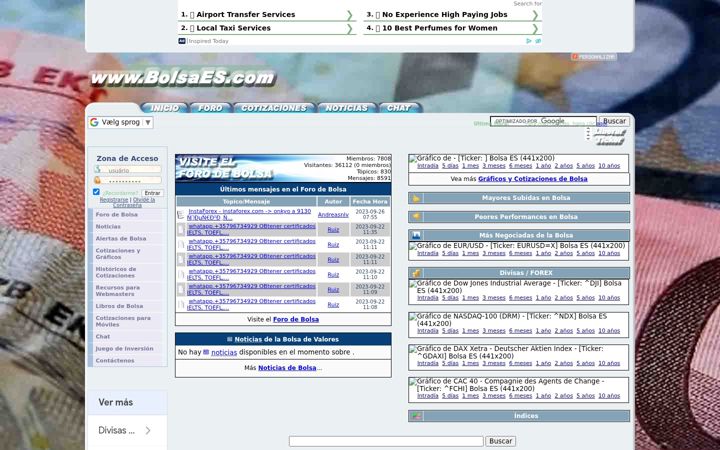Select 6 meses for the top ticker chart
The image size is (720, 450).
pyautogui.click(x=520, y=166)
